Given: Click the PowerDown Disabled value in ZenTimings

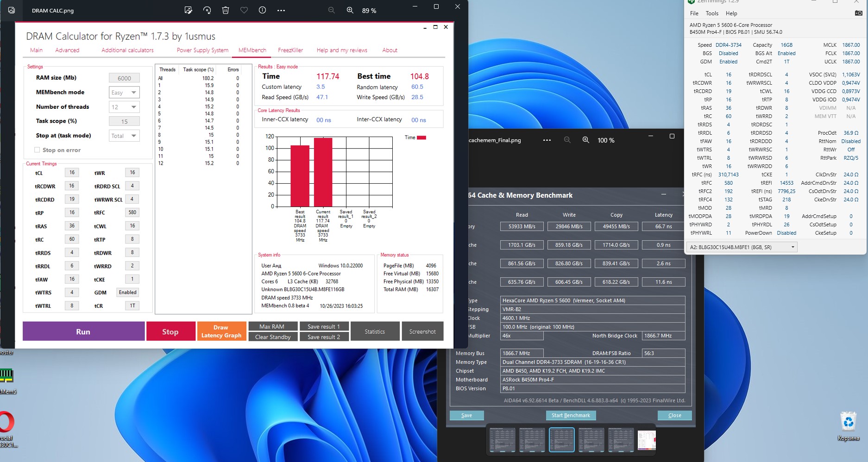Looking at the screenshot, I should 786,233.
